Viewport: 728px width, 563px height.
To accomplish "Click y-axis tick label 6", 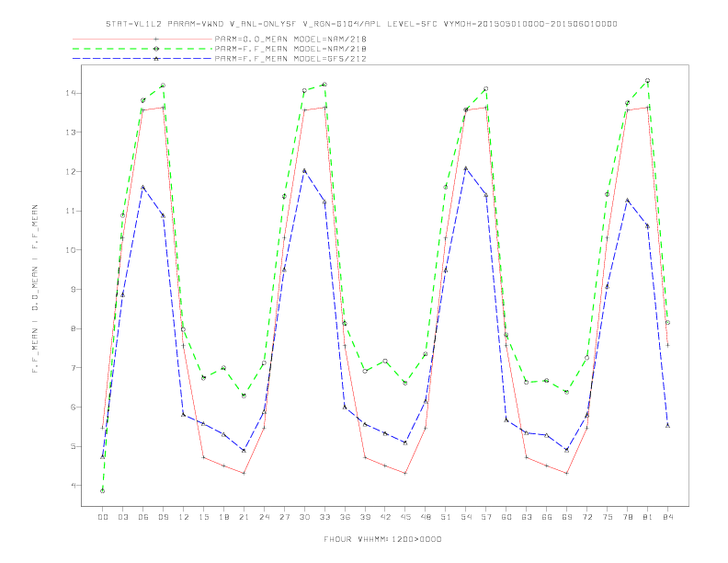I will tap(74, 407).
